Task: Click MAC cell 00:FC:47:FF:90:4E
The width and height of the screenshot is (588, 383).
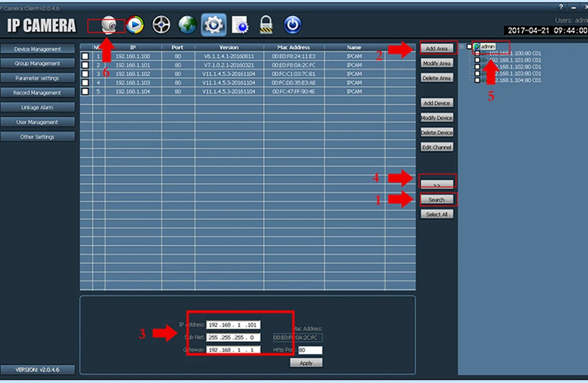Action: (x=293, y=92)
